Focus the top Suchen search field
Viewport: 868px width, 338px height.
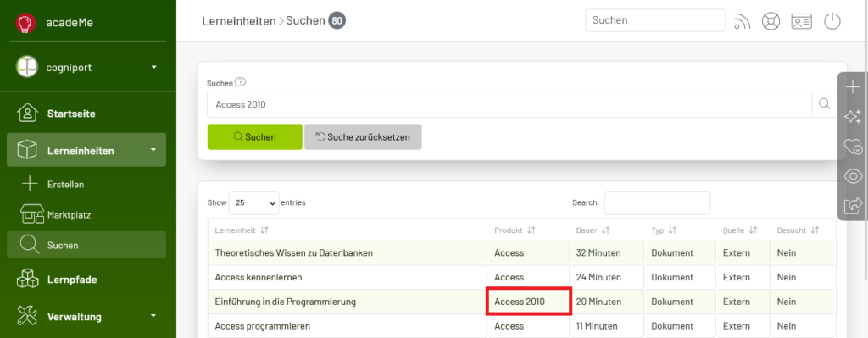tap(655, 20)
